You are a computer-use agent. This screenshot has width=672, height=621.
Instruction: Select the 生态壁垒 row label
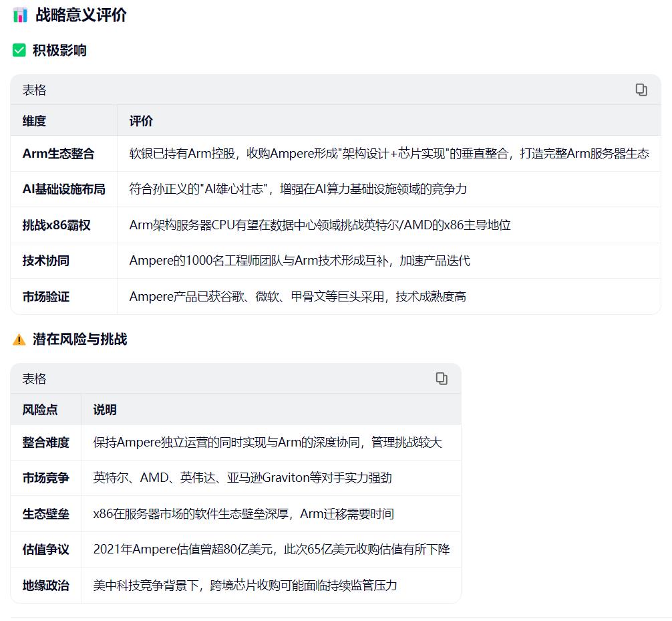coord(46,514)
